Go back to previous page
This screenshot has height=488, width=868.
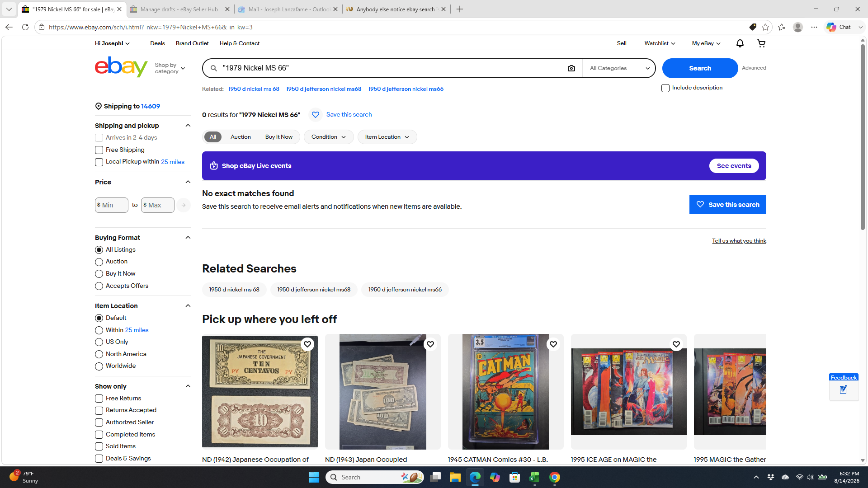(x=9, y=27)
